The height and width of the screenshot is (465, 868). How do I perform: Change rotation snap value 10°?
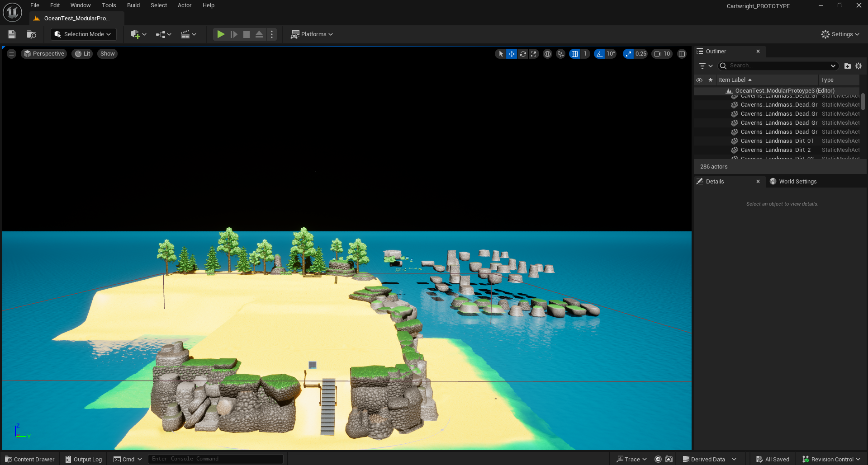point(611,54)
